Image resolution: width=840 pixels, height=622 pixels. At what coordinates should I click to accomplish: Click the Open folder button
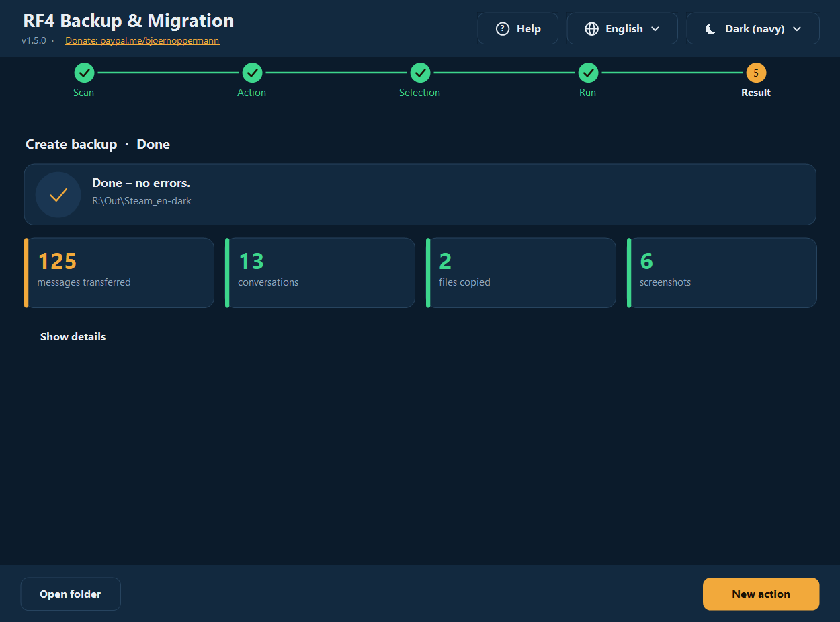pyautogui.click(x=71, y=594)
